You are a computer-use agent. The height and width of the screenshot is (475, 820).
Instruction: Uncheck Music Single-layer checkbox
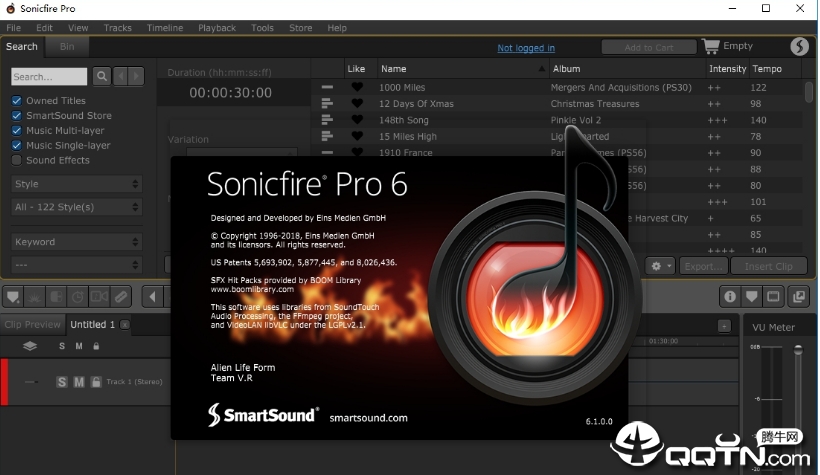click(x=17, y=145)
